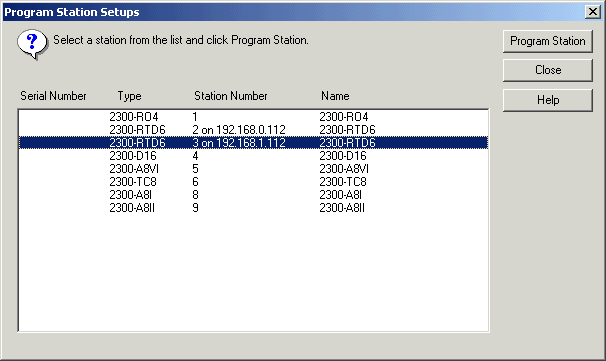This screenshot has width=606, height=361.
Task: Click station number 6 cell
Action: pyautogui.click(x=195, y=182)
